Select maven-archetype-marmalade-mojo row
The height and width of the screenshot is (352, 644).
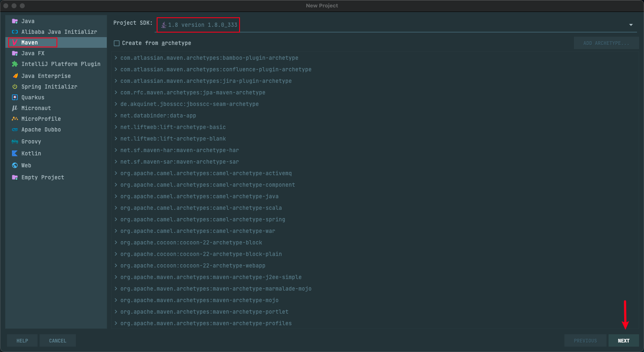coord(375,289)
